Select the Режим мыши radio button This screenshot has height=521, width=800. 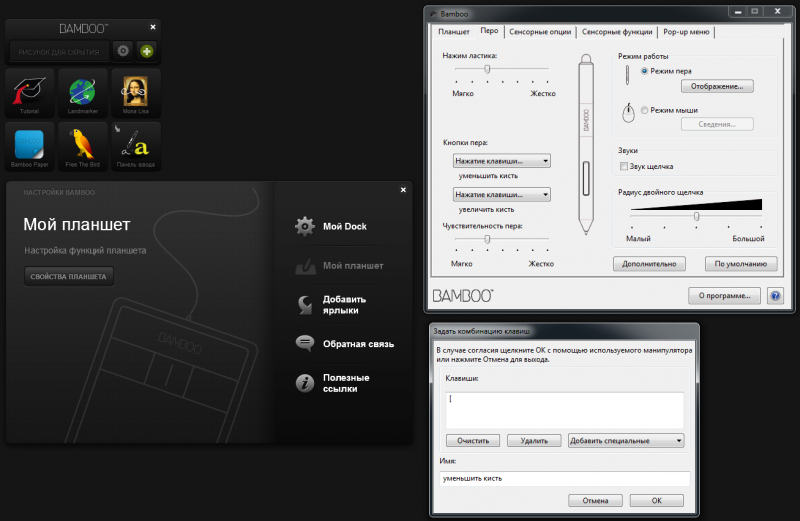pyautogui.click(x=644, y=110)
